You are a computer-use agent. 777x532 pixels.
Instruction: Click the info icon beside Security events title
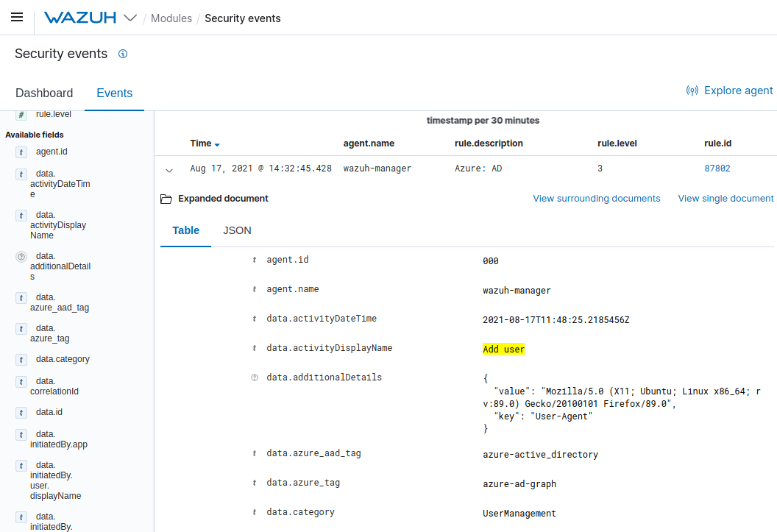tap(123, 54)
